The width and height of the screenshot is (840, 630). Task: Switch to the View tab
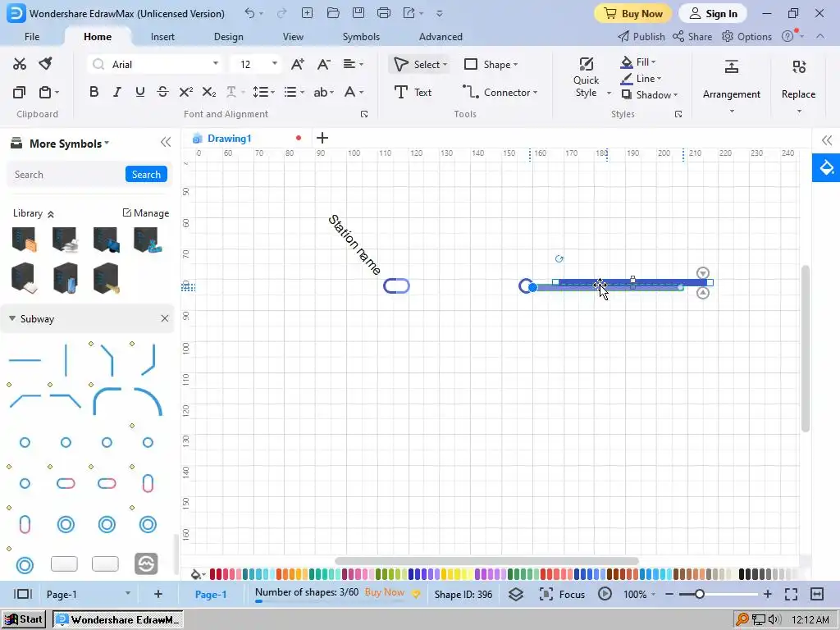[x=293, y=36]
